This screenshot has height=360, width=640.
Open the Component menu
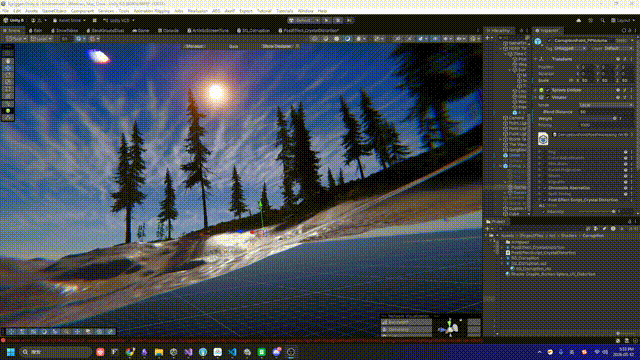click(x=82, y=11)
